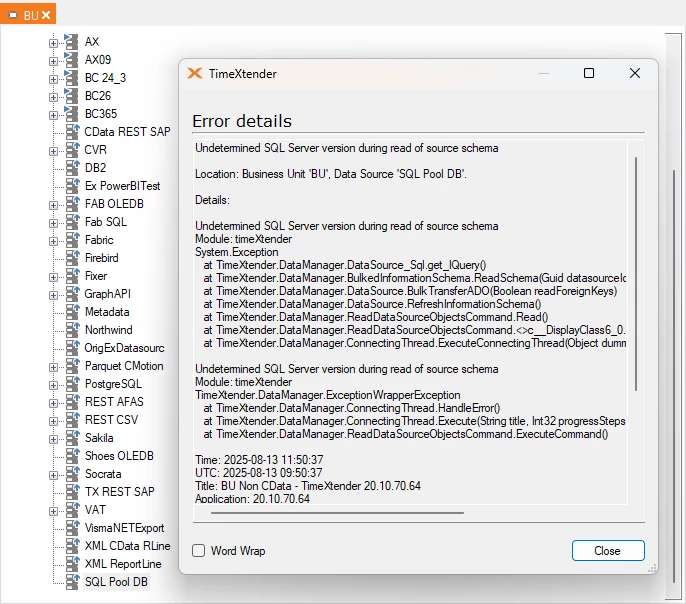This screenshot has height=604, width=686.
Task: Click the Close button in Error details
Action: (x=608, y=551)
